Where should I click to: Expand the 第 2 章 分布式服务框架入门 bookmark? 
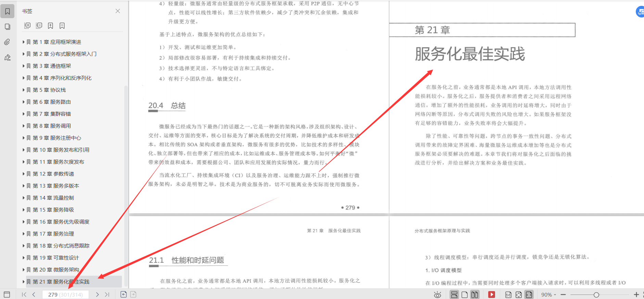[24, 54]
